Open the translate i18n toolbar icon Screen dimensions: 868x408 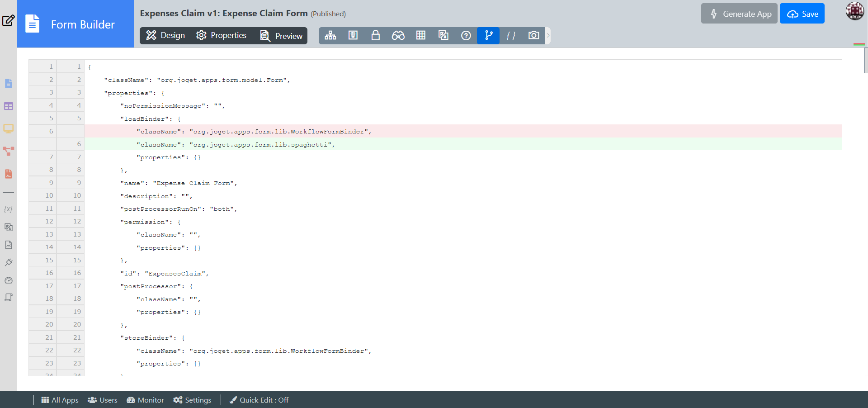click(x=443, y=35)
